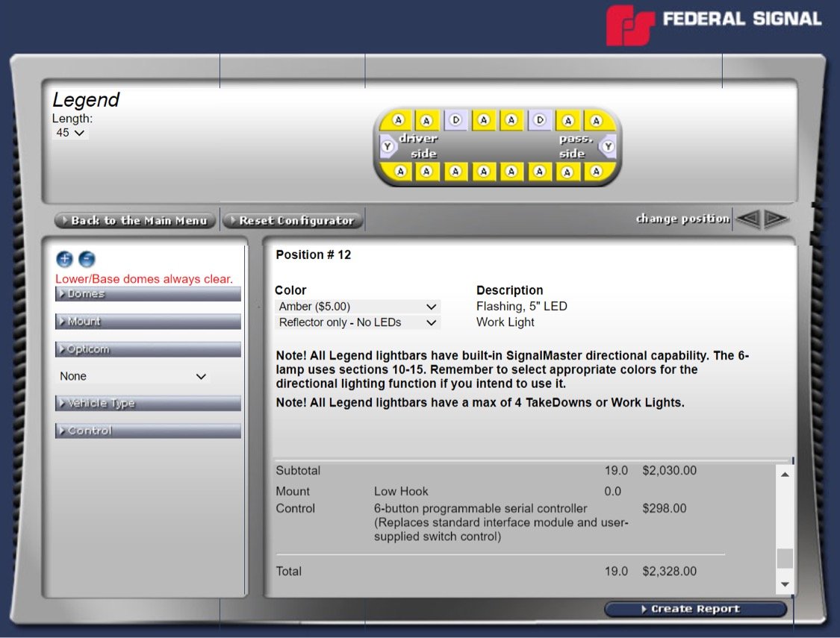840x638 pixels.
Task: Click the summary scrollbar down arrow
Action: 785,584
